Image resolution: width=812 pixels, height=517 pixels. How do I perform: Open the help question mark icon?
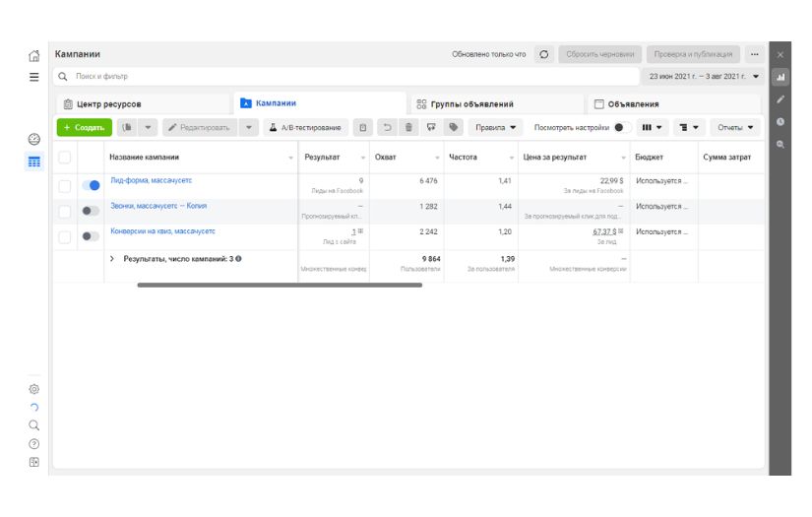[34, 444]
